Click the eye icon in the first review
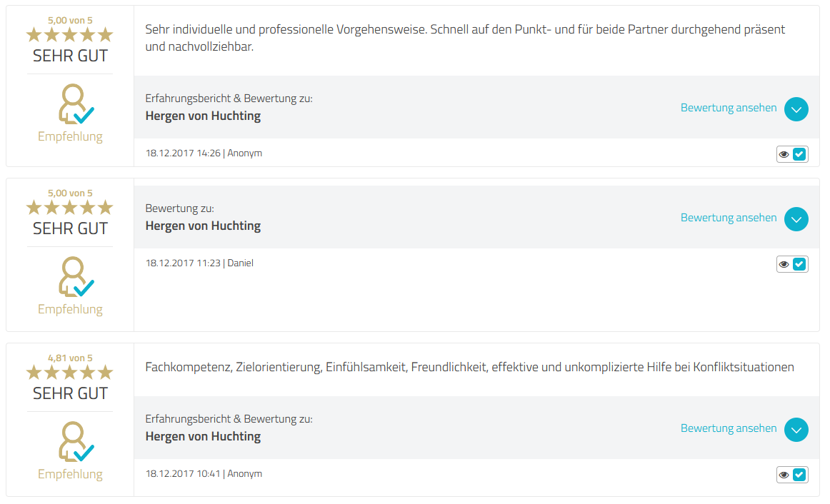 pyautogui.click(x=784, y=154)
